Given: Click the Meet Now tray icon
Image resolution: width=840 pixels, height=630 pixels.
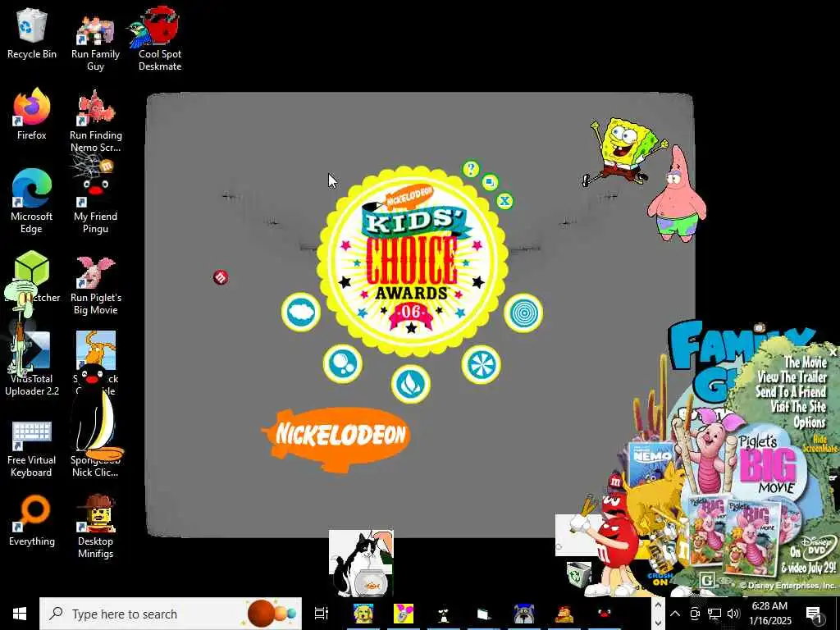Looking at the screenshot, I should point(695,614).
